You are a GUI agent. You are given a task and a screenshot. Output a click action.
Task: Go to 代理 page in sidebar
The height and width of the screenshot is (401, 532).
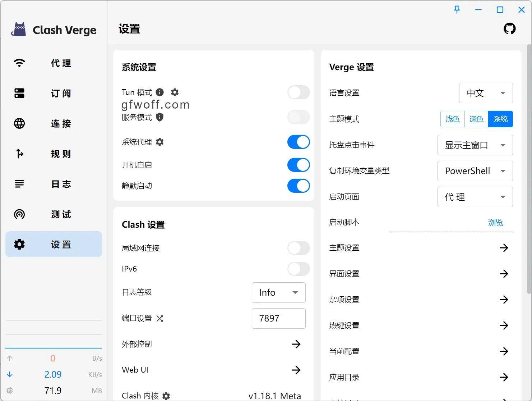coord(54,63)
